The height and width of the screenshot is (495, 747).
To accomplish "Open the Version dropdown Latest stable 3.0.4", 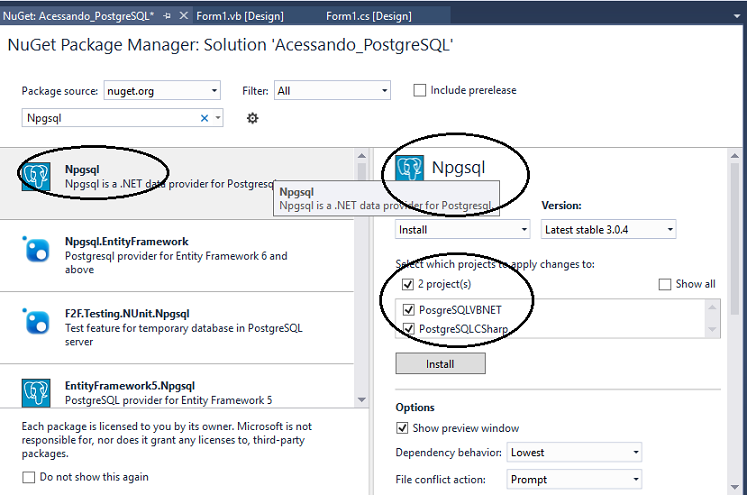I will pyautogui.click(x=608, y=230).
